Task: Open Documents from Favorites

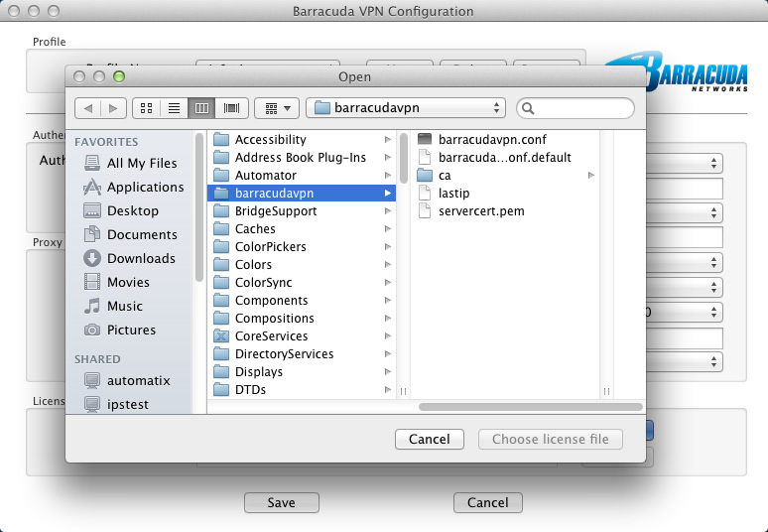Action: (130, 234)
